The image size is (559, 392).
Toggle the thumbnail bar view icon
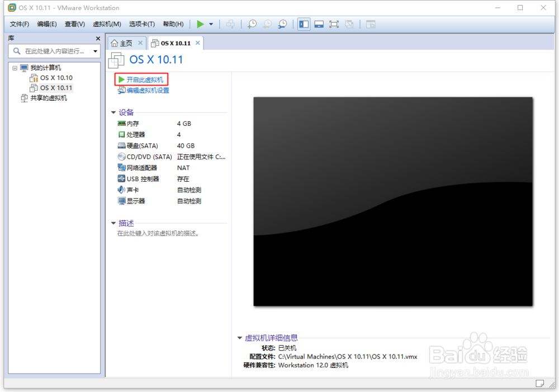319,24
